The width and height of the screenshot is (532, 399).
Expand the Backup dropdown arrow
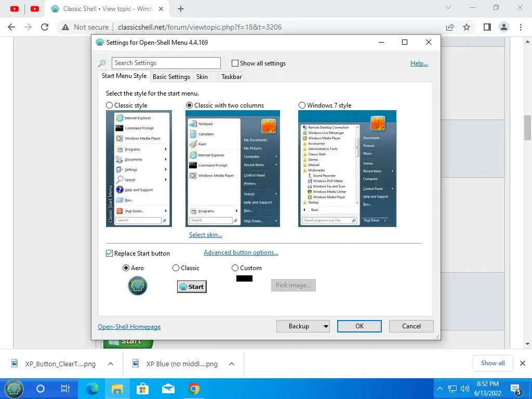[x=326, y=326]
